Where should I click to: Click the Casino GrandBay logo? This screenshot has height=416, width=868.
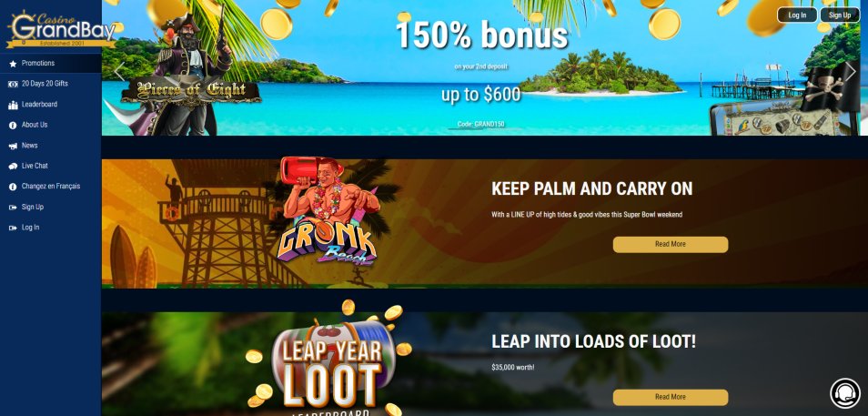(60, 29)
